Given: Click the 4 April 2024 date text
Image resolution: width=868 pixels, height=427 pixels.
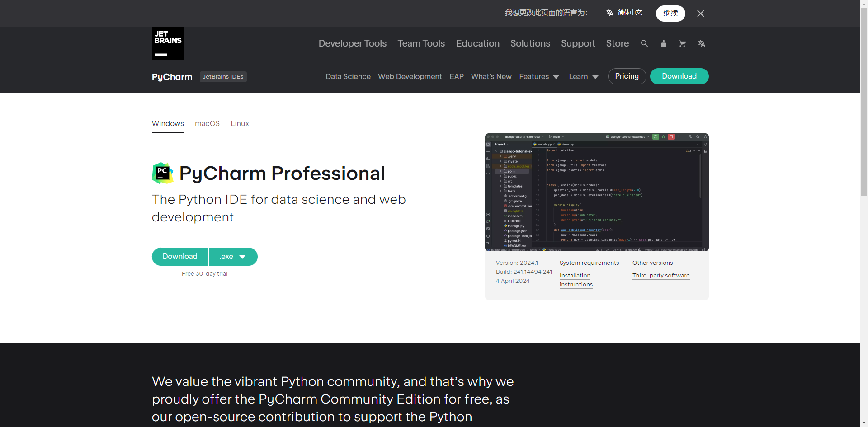Looking at the screenshot, I should [513, 281].
